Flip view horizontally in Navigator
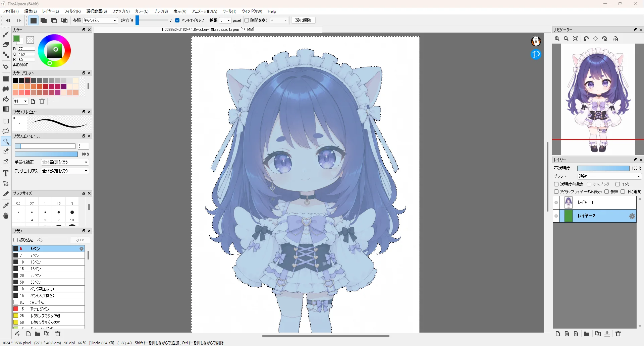Image resolution: width=644 pixels, height=346 pixels. (x=616, y=39)
